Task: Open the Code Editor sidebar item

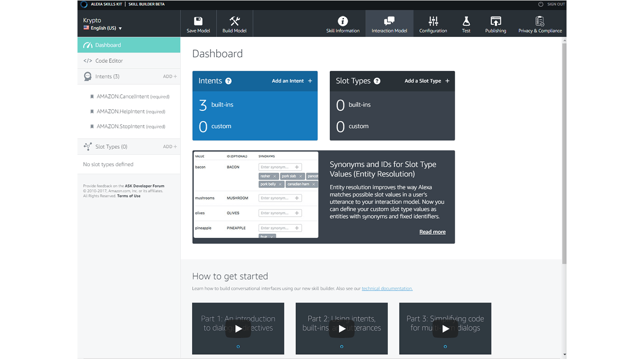Action: coord(129,61)
